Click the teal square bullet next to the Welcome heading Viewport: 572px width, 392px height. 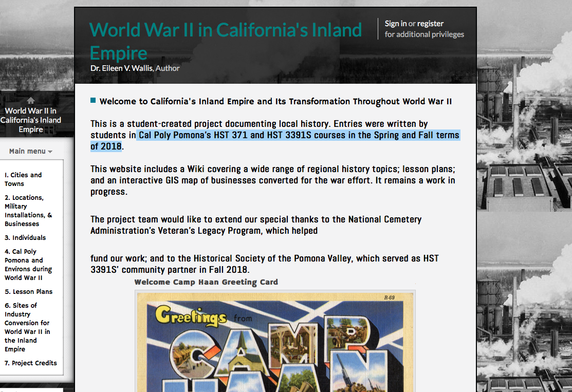point(93,100)
